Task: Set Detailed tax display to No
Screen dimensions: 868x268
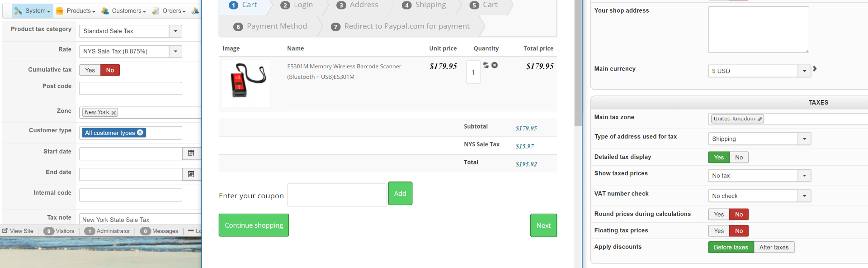Action: tap(739, 158)
